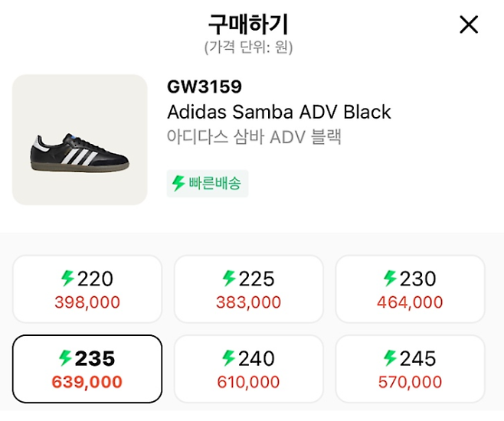Click the Korean name 아디다스 삼바 ADV 블랙
This screenshot has height=421, width=504.
point(254,137)
